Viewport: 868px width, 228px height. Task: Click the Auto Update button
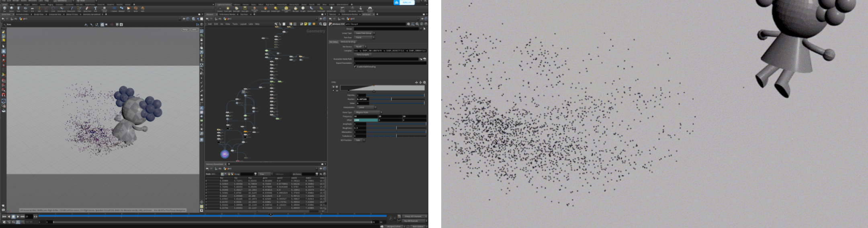point(418,226)
